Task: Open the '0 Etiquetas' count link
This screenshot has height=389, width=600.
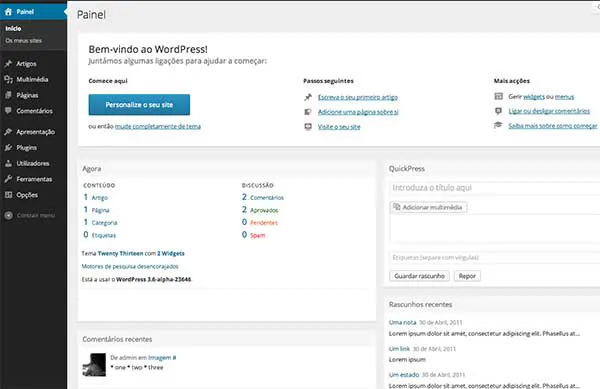Action: [99, 235]
